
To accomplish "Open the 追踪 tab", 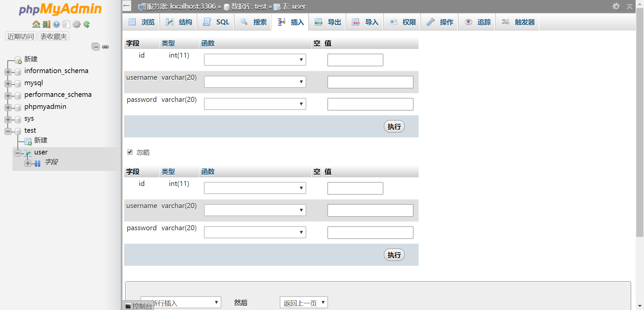I will pyautogui.click(x=477, y=22).
